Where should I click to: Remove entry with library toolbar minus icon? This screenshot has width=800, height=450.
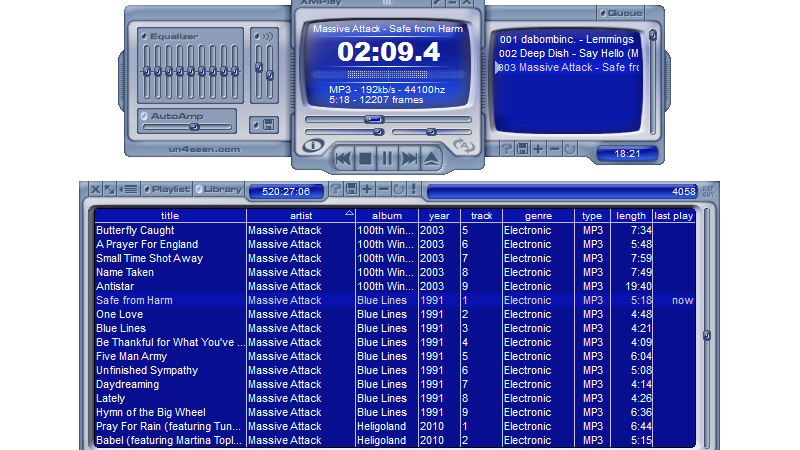coord(383,189)
